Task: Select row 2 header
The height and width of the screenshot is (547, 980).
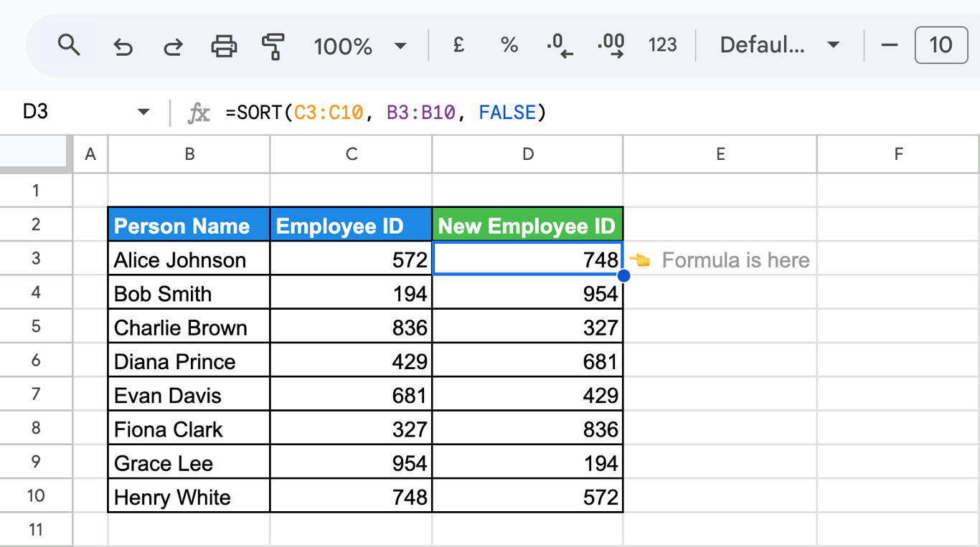Action: (x=36, y=224)
